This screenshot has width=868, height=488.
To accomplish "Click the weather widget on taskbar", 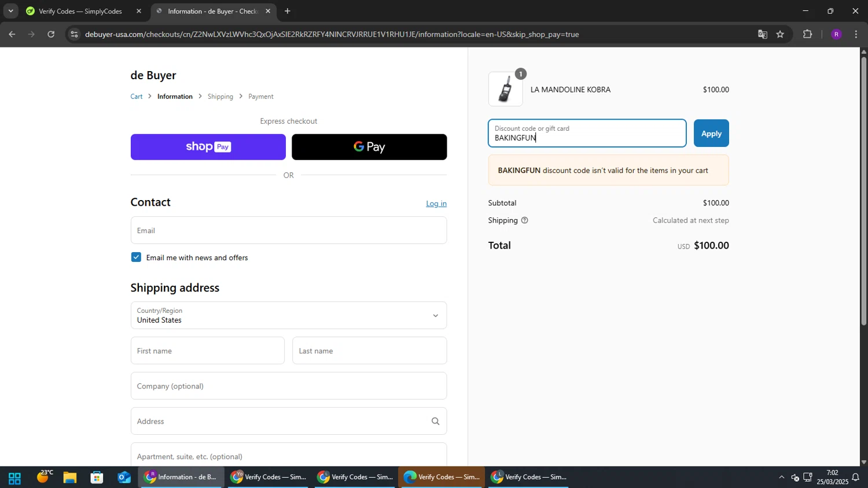I will (43, 477).
